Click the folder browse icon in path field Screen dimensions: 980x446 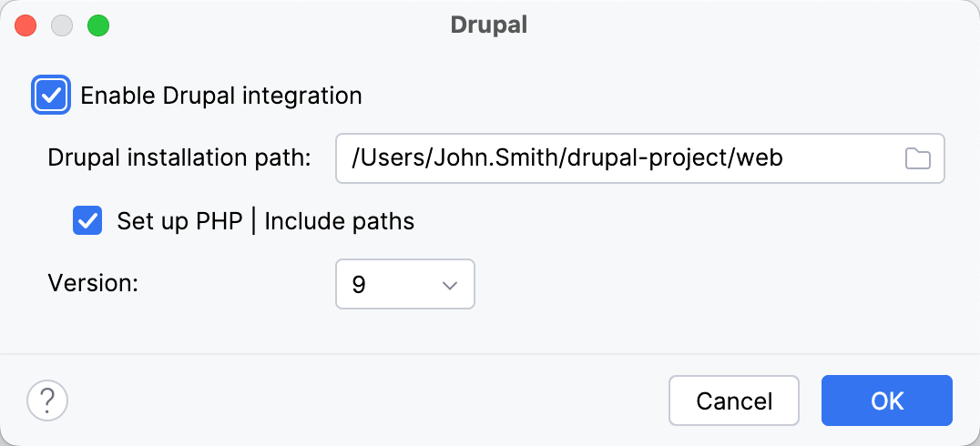[917, 159]
